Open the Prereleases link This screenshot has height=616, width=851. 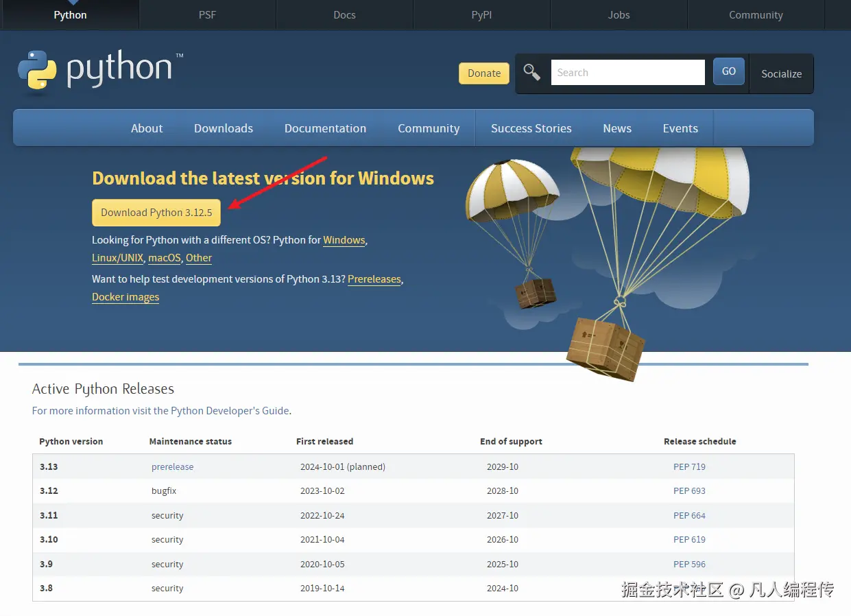[x=374, y=279]
